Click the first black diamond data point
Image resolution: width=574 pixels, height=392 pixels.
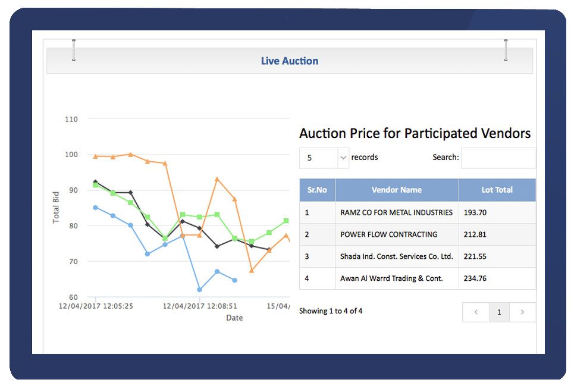(96, 182)
